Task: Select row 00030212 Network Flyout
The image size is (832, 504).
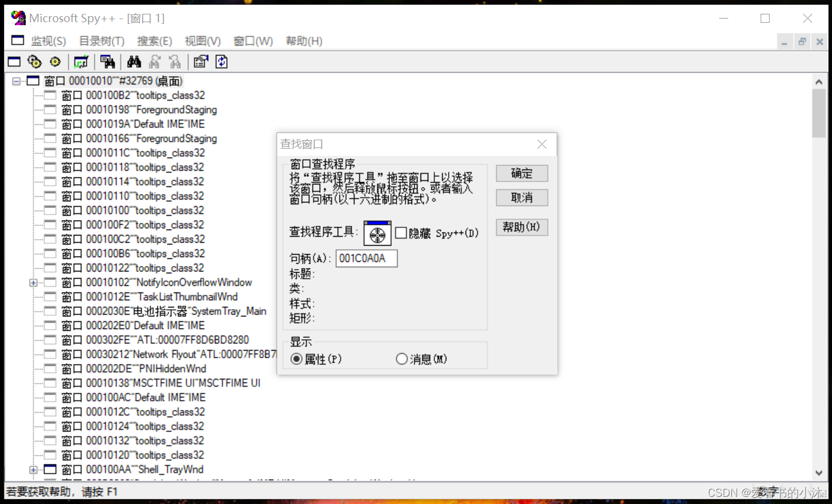Action: coord(169,354)
